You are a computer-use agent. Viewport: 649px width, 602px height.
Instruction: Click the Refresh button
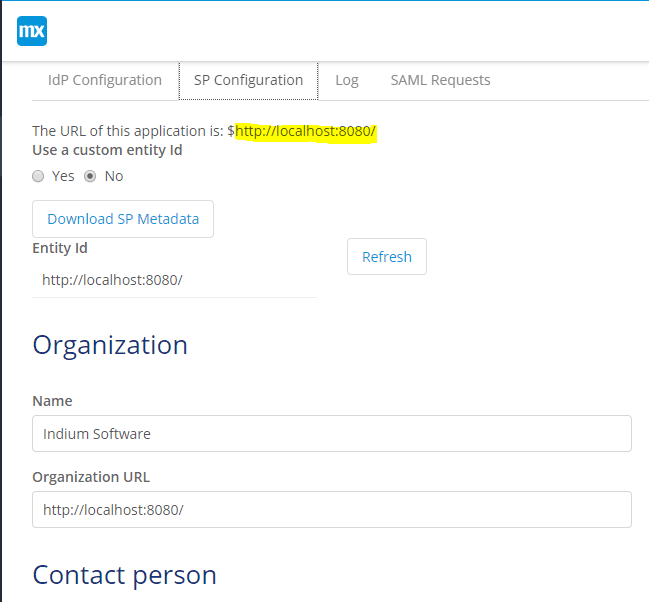pos(387,257)
